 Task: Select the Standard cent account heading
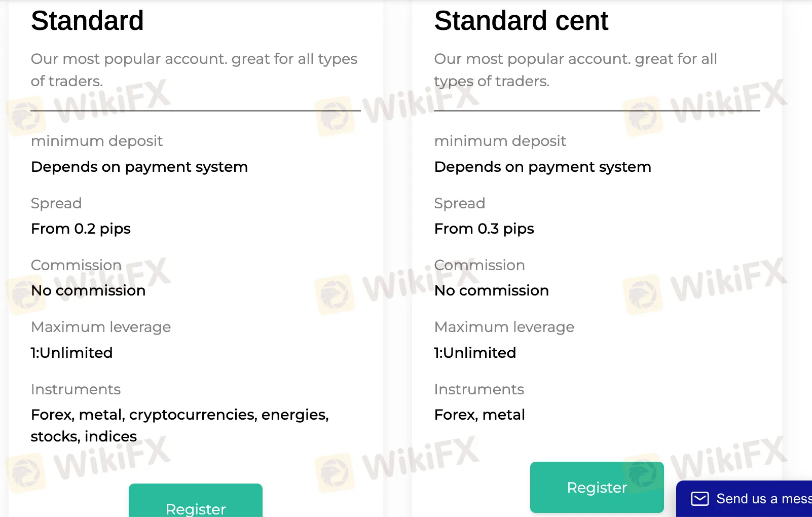[521, 21]
